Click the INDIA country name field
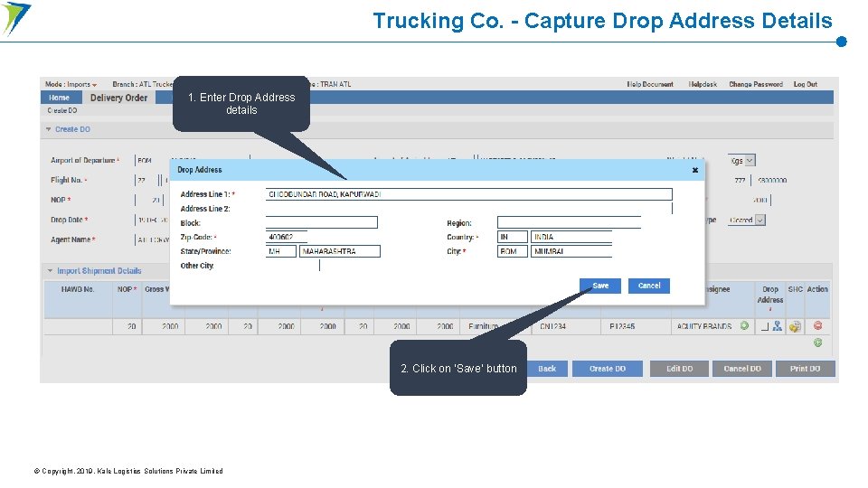Viewport: 868px width, 488px height. [x=571, y=237]
